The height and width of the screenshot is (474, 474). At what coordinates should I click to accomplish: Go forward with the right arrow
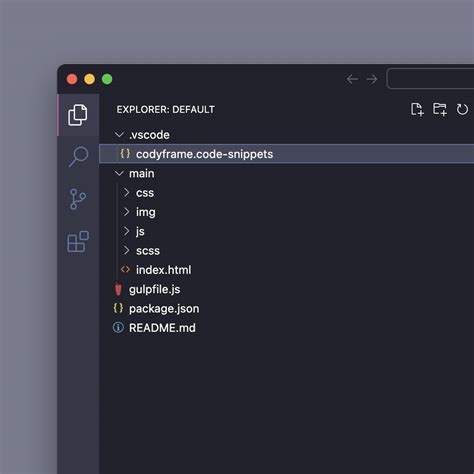pyautogui.click(x=372, y=79)
